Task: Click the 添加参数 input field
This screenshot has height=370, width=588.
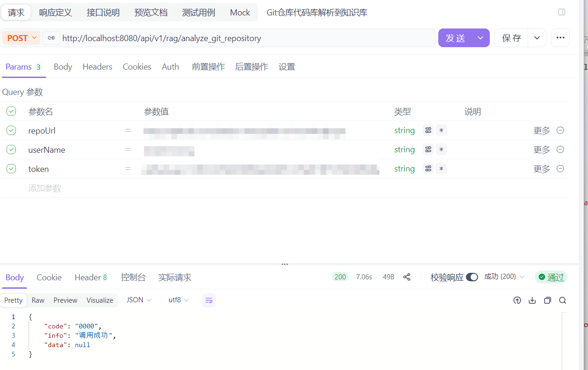Action: pyautogui.click(x=45, y=188)
